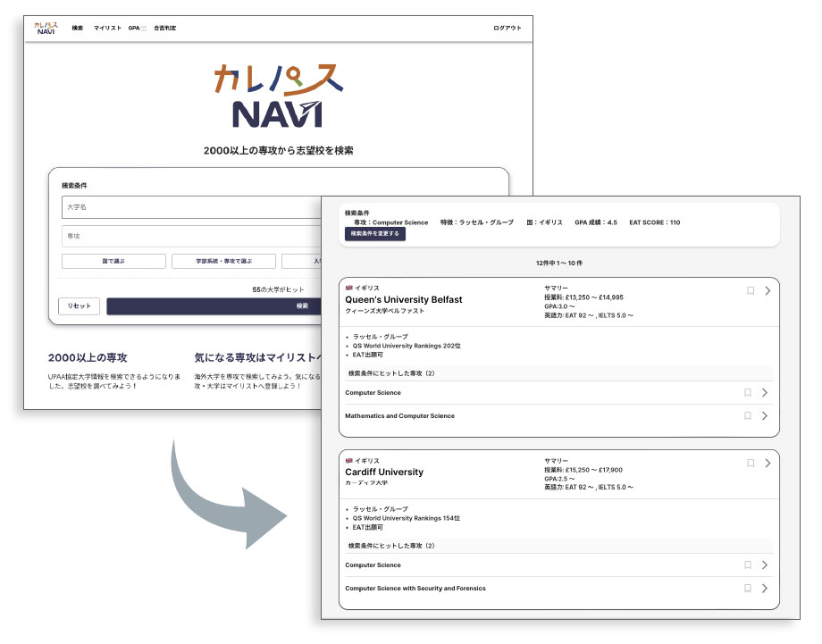Viewport: 822px width, 644px height.
Task: Go to マイリスト in the top menu
Action: pyautogui.click(x=107, y=29)
